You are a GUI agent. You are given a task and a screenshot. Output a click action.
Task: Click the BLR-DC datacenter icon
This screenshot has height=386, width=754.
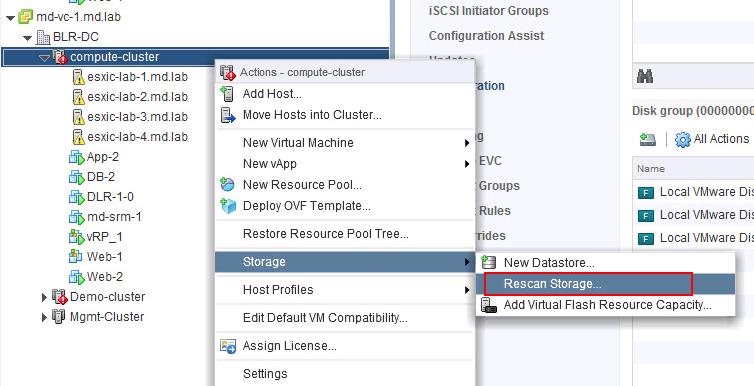pyautogui.click(x=43, y=37)
